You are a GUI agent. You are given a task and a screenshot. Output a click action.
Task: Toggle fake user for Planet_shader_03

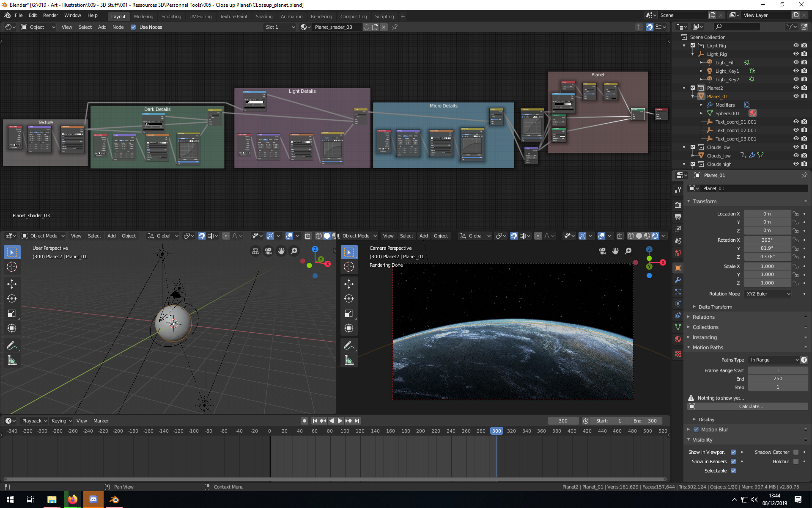click(x=367, y=27)
